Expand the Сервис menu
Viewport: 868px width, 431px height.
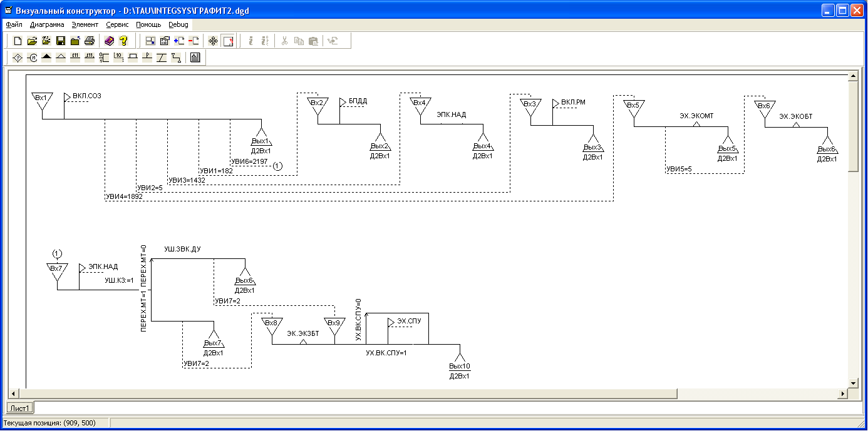118,25
